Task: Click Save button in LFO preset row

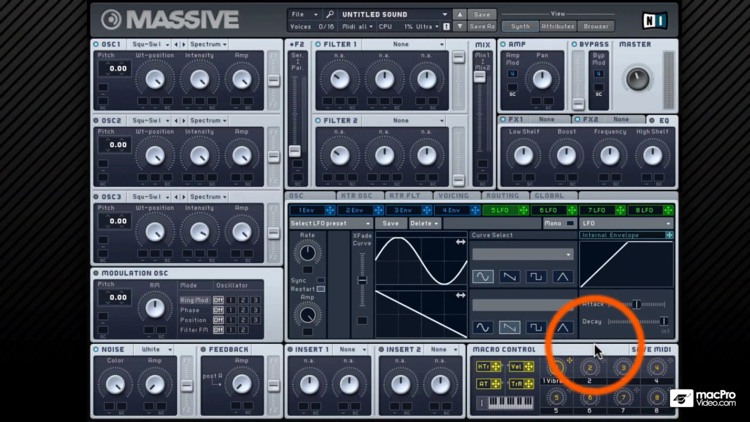Action: coord(390,223)
